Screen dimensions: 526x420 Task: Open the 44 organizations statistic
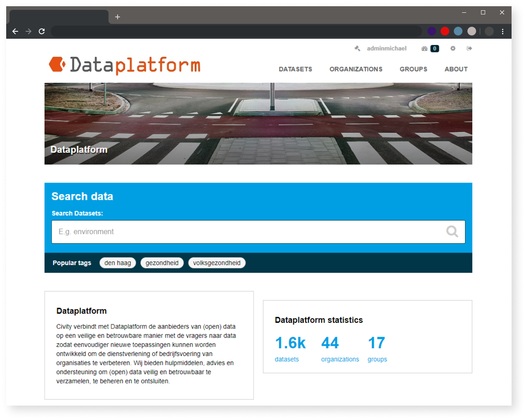pos(340,349)
